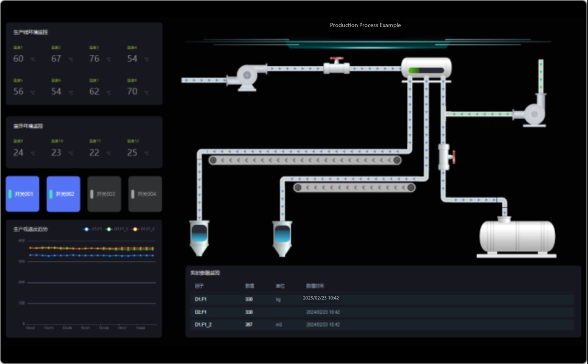The height and width of the screenshot is (364, 588).
Task: Click the m3 unit cell
Action: tap(279, 325)
